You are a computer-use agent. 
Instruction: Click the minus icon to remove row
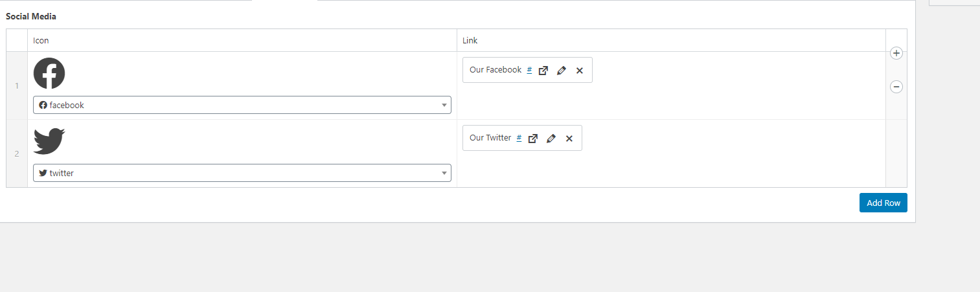point(896,87)
